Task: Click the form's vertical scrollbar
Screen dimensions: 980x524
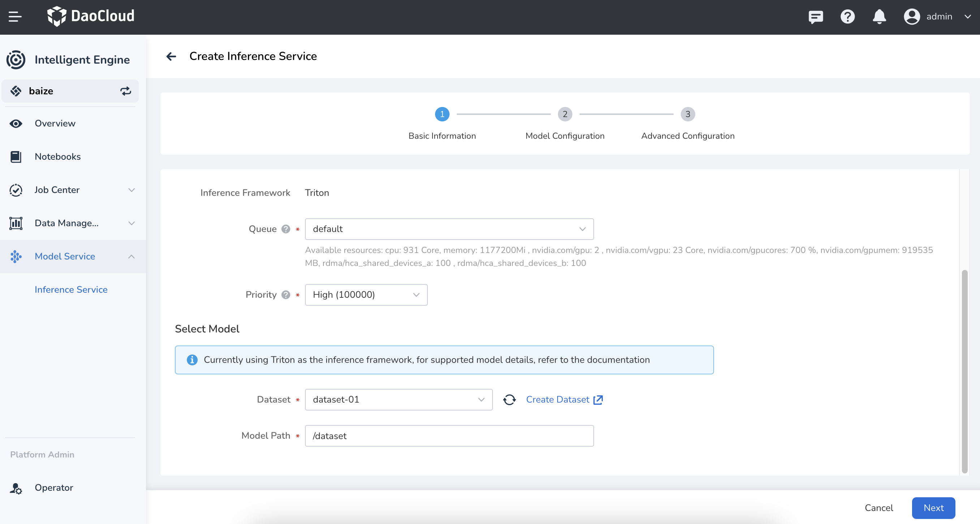Action: (x=964, y=371)
